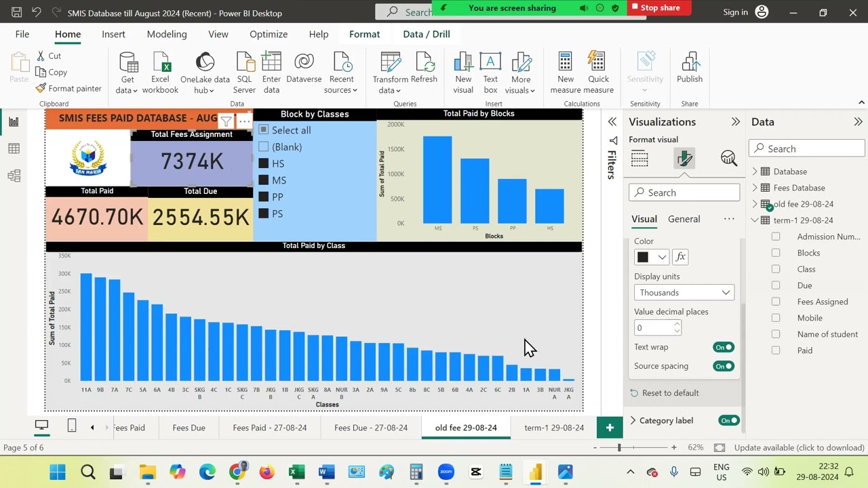Add a Text box to the report
The image size is (868, 488).
tap(490, 73)
